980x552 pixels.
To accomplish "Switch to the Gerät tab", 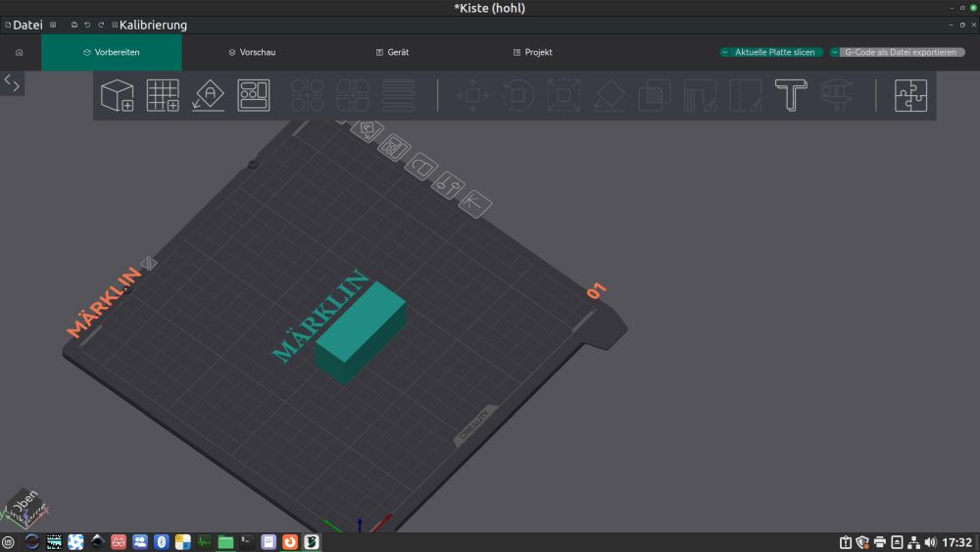I will pos(392,52).
